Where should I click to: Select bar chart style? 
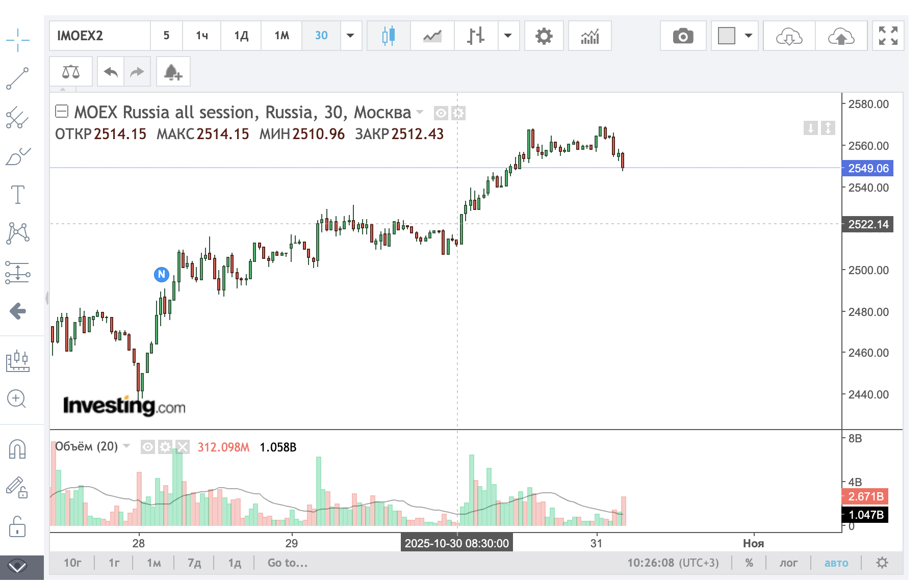pos(476,36)
